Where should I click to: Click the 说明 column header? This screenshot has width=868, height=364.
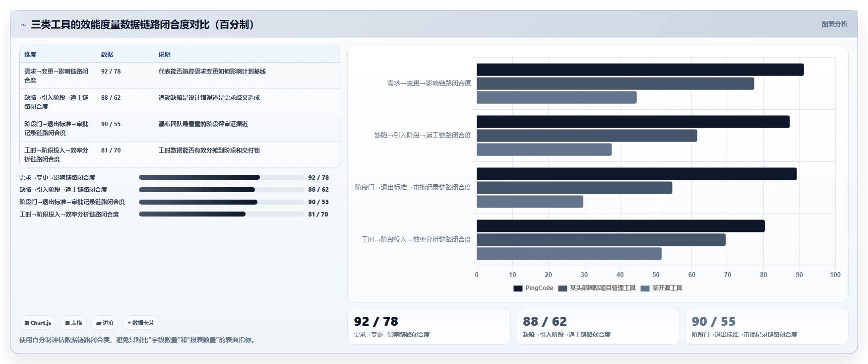165,55
